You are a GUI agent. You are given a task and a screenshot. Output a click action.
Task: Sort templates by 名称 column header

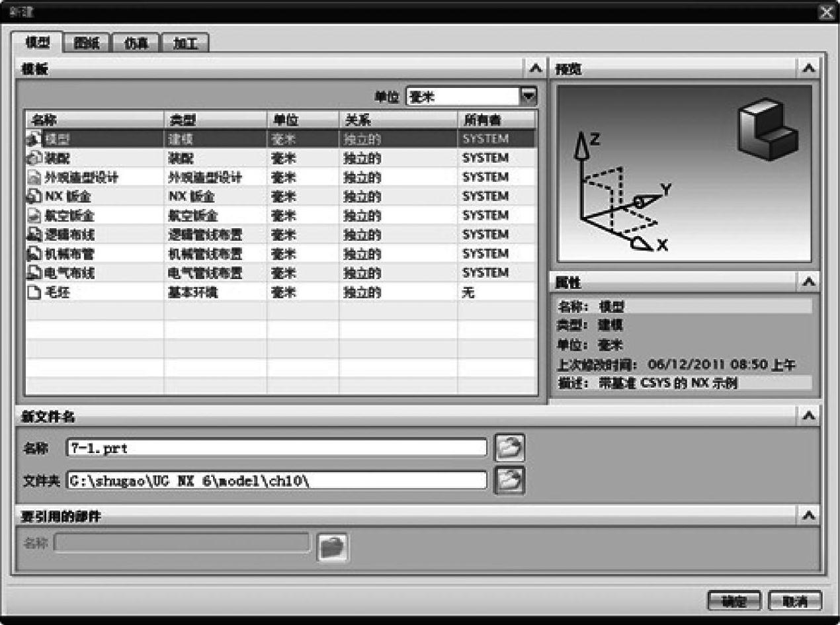coord(95,120)
